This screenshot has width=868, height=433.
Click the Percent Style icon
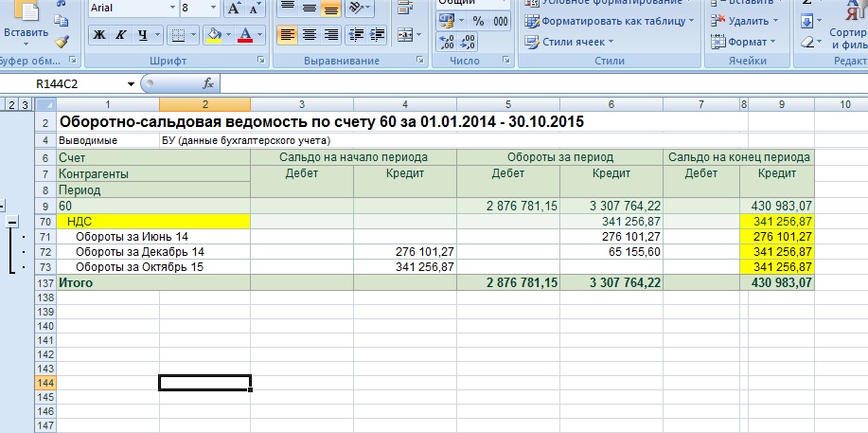(477, 21)
